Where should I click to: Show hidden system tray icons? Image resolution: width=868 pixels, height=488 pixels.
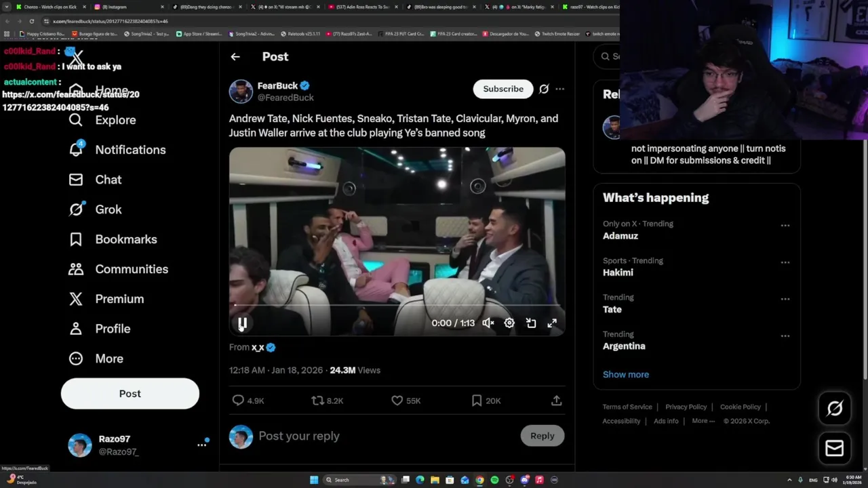789,480
